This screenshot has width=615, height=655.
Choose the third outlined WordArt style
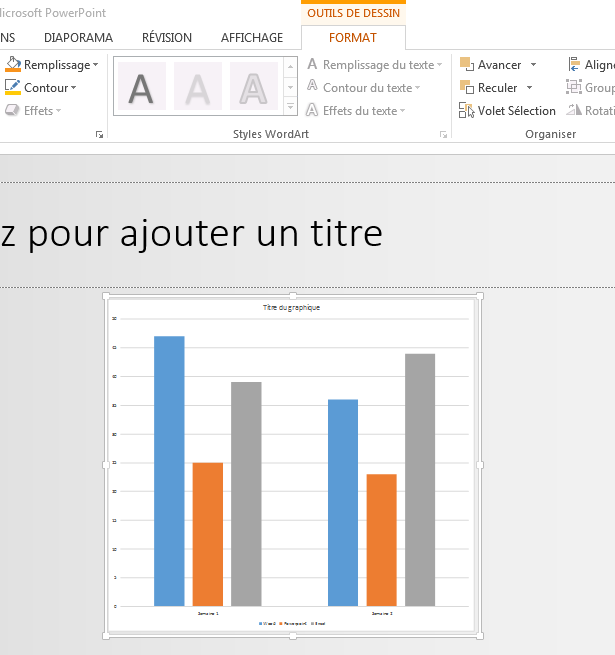(254, 87)
